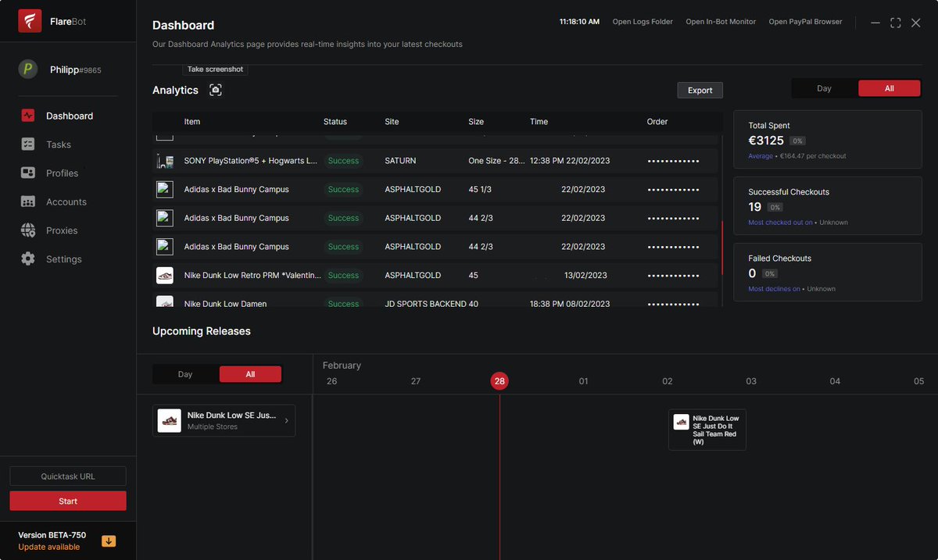Screen dimensions: 938x560
Task: Open the Dashboard sidebar item
Action: (68, 116)
